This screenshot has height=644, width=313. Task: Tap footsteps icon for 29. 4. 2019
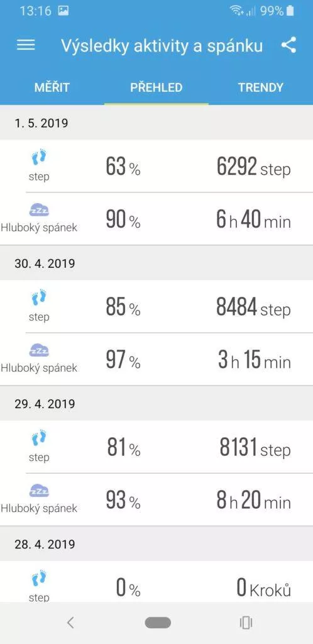coord(39,438)
